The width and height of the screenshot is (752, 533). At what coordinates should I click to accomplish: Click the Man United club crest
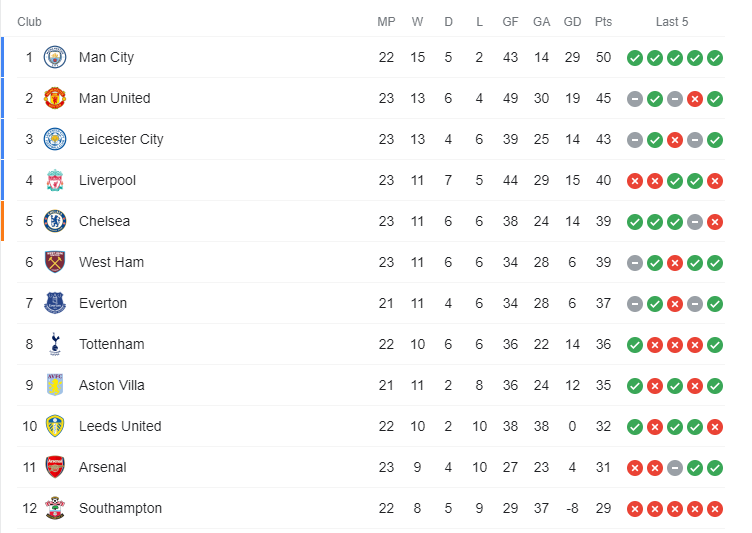point(55,98)
